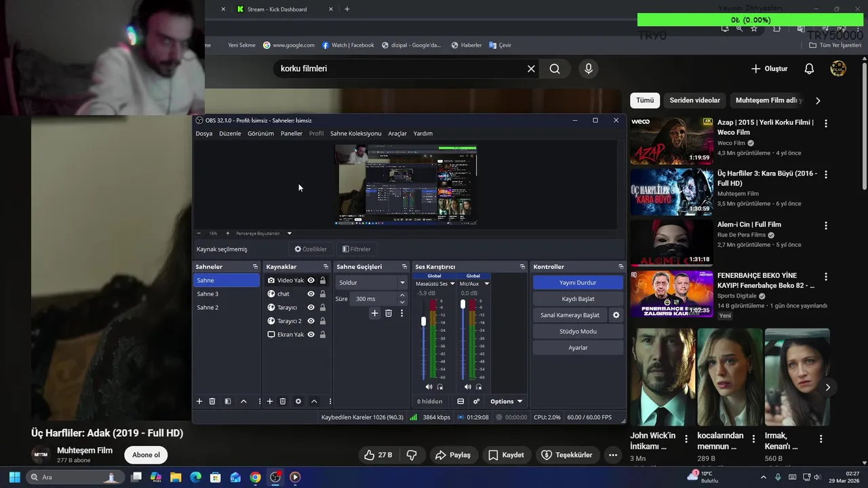Viewport: 868px width, 488px height.
Task: Move the source up in Kaynaklar panel
Action: [314, 401]
